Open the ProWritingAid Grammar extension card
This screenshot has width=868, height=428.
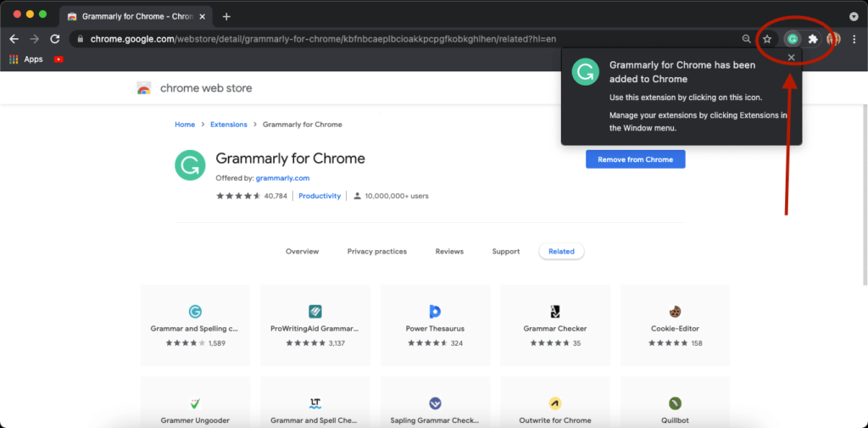tap(315, 325)
